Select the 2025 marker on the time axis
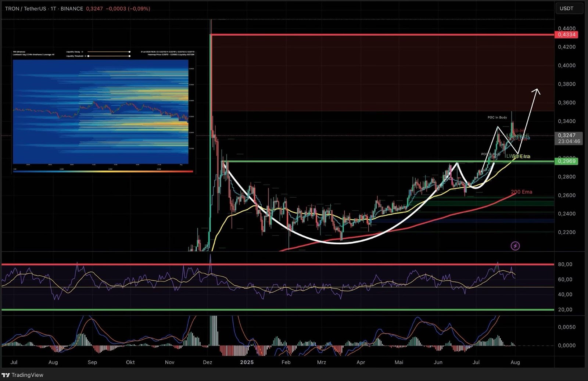 coord(247,362)
